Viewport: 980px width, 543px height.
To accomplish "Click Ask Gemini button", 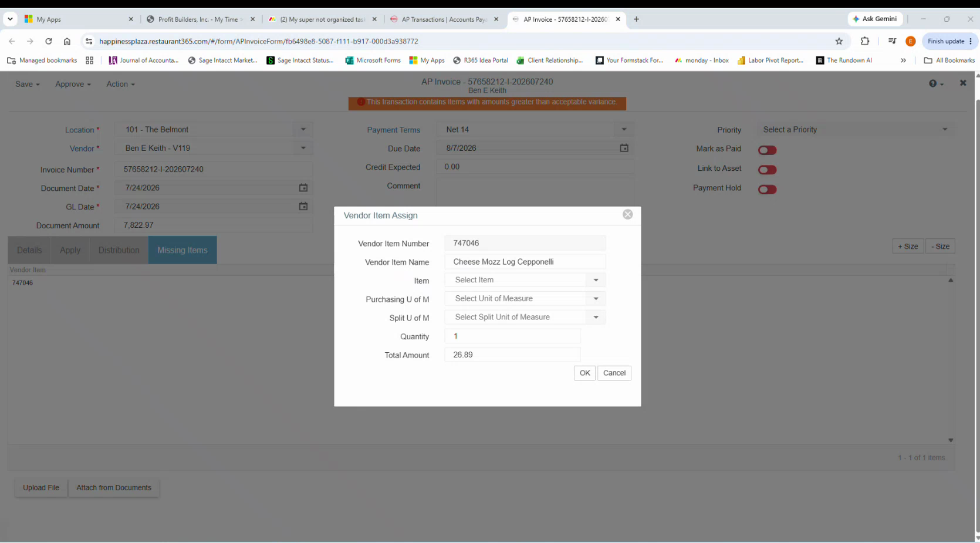I will click(874, 19).
